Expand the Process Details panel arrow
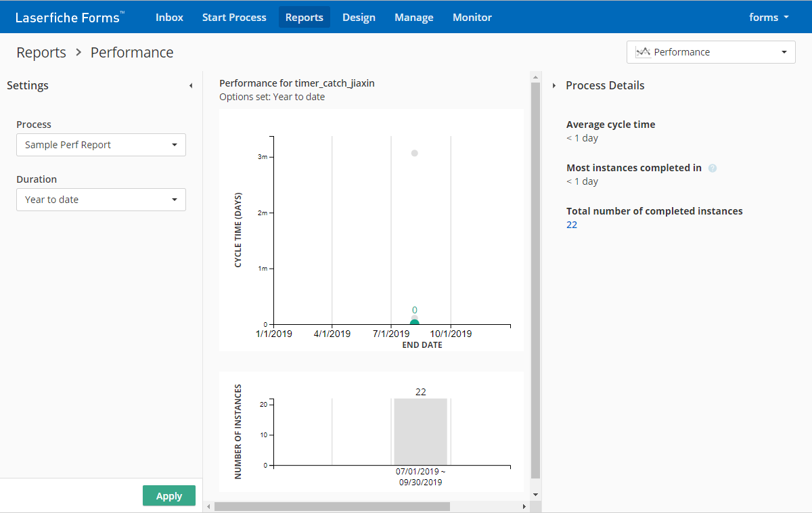The width and height of the screenshot is (812, 513). (x=554, y=86)
